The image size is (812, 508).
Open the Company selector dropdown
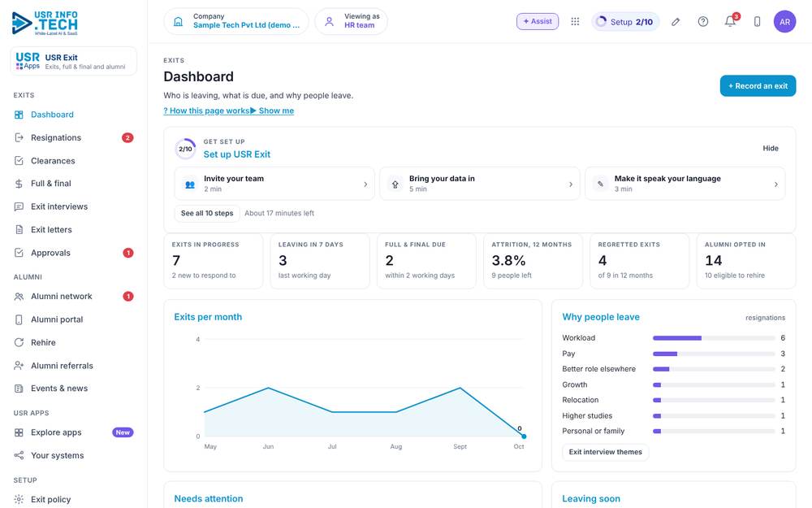pos(236,22)
